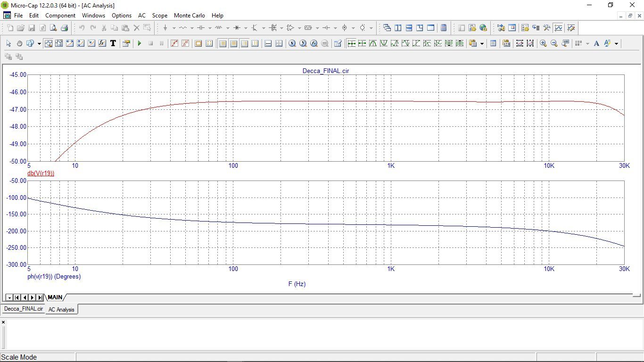Open the AC menu

click(x=142, y=16)
